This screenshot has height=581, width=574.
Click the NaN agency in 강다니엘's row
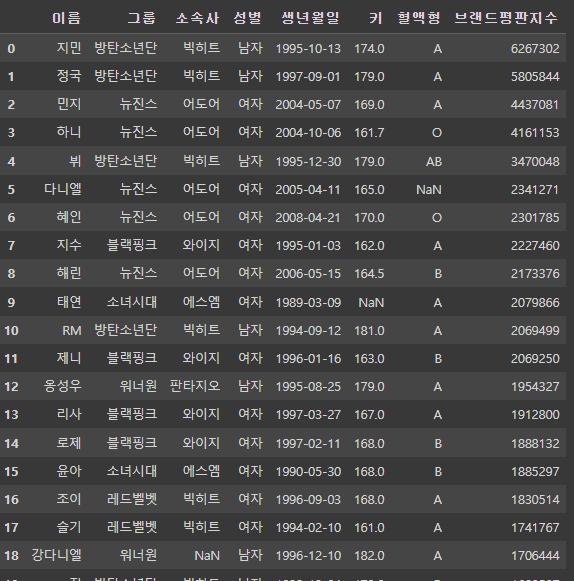click(x=207, y=556)
